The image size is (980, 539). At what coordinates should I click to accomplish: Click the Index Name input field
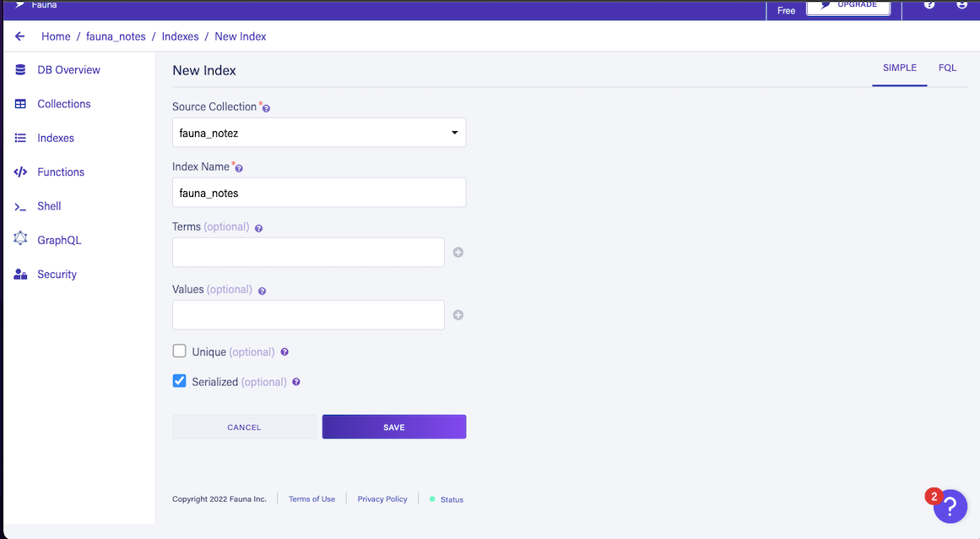319,193
